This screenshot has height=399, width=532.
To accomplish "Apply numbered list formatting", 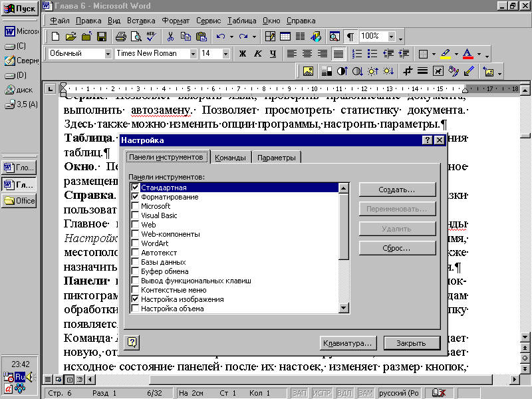I will [x=357, y=54].
